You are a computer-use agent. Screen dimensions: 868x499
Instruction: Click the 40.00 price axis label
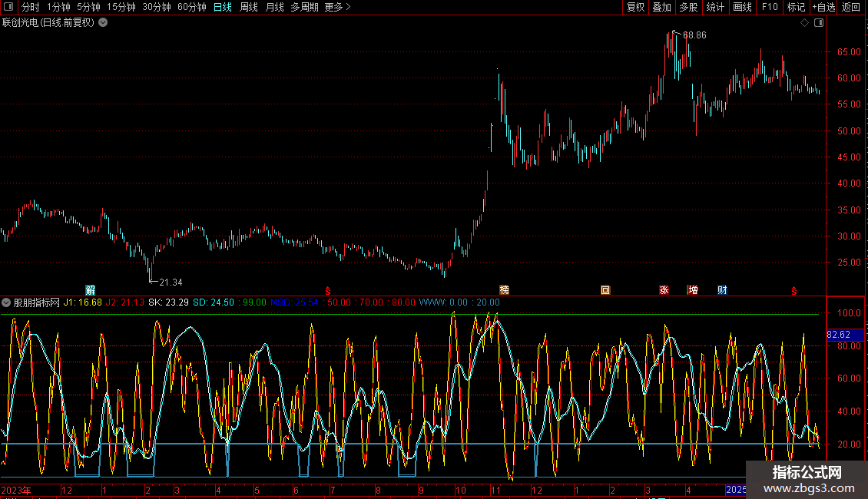(x=849, y=183)
